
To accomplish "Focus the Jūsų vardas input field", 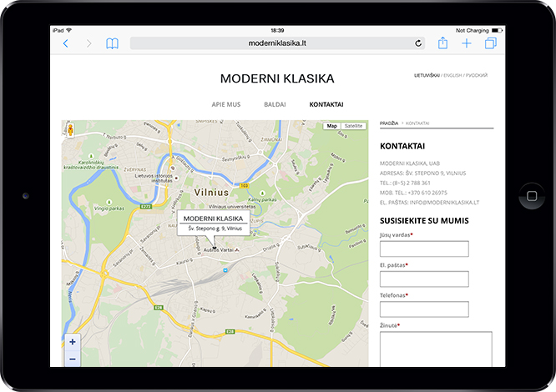I will pos(424,249).
